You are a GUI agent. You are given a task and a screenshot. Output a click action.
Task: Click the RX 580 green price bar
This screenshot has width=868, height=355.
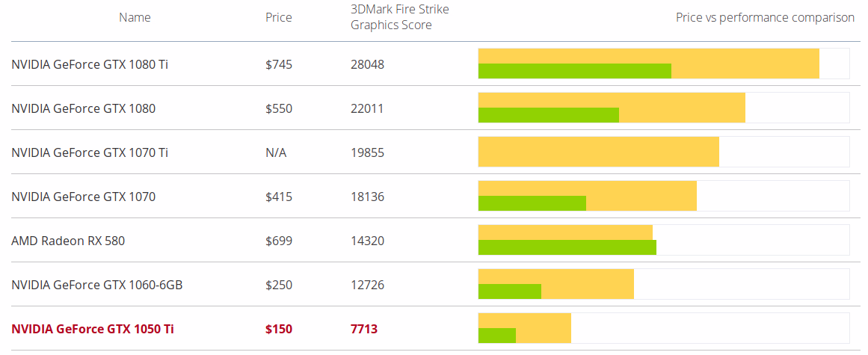[x=567, y=247]
